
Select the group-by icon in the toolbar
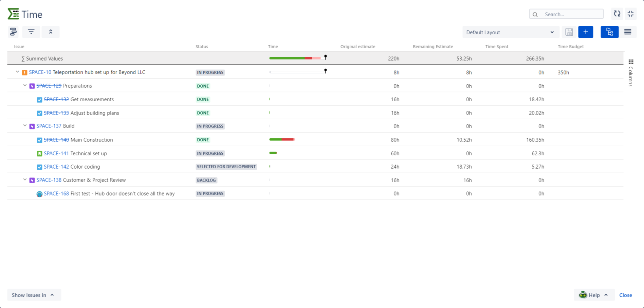[13, 32]
